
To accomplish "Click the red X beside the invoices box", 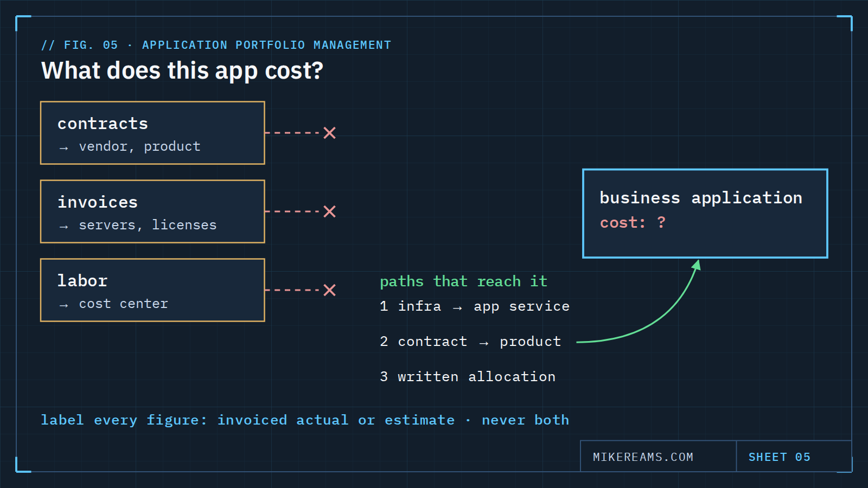I will point(329,211).
